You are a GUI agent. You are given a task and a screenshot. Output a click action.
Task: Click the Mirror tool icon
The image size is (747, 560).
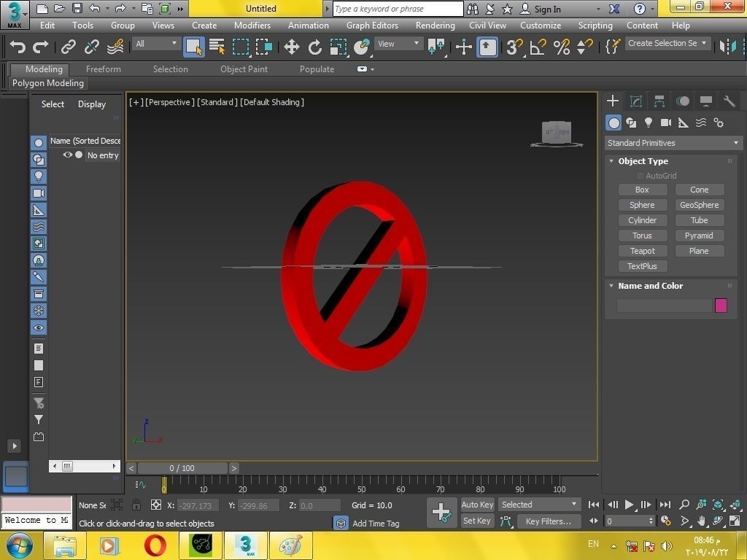coord(728,46)
